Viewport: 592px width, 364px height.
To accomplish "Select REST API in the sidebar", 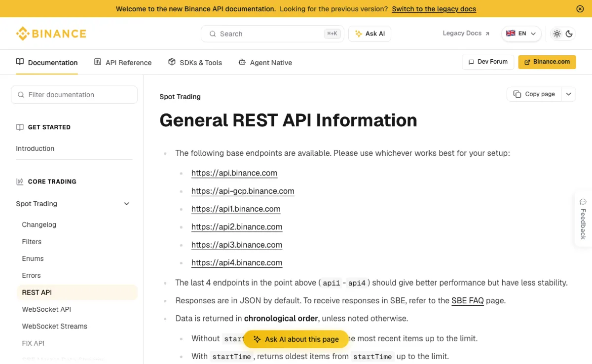I will (x=77, y=292).
